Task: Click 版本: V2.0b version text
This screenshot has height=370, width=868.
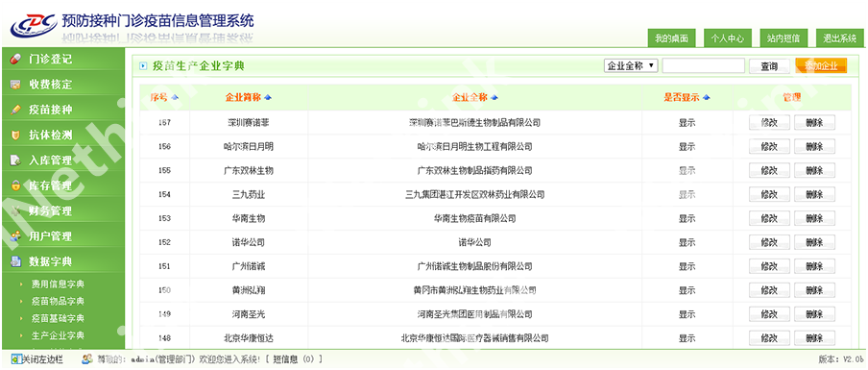Action: 840,359
